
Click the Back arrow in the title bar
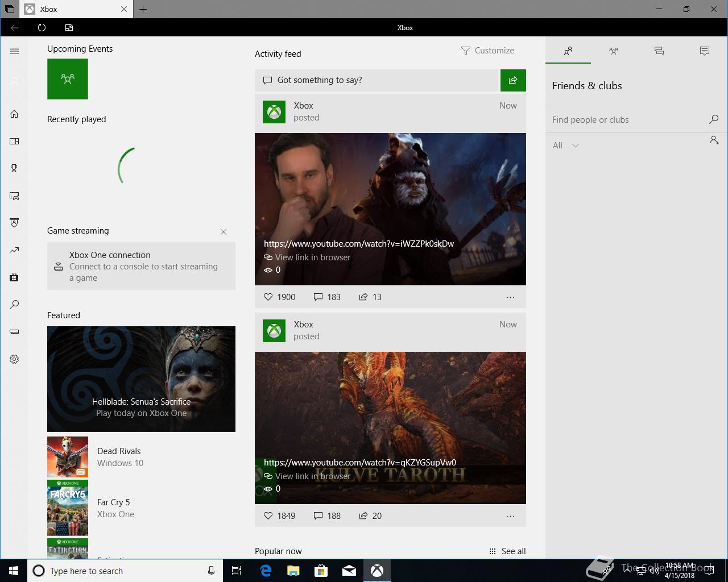[14, 27]
